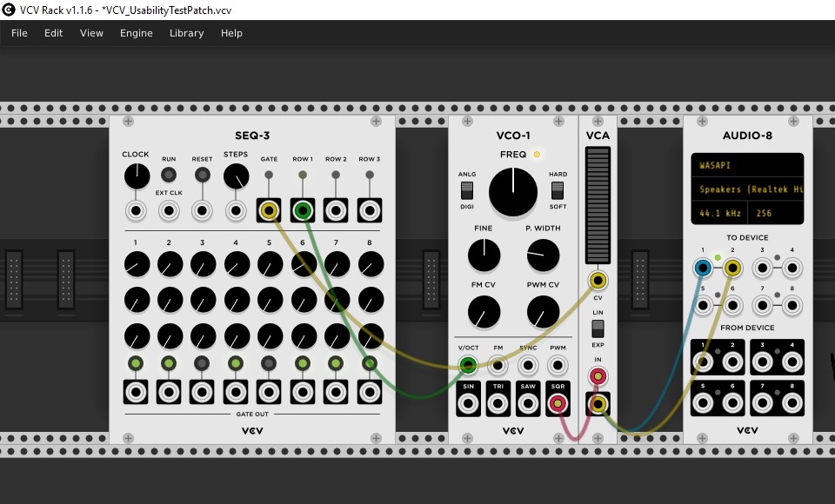Open the WASAPI audio driver dropdown
Screen dimensions: 835x504
click(747, 165)
